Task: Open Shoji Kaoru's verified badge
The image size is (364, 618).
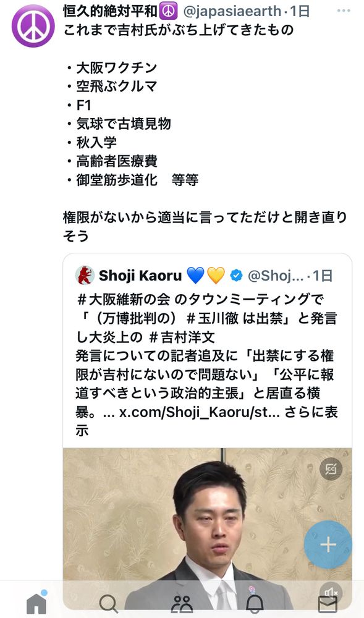Action: tap(236, 276)
